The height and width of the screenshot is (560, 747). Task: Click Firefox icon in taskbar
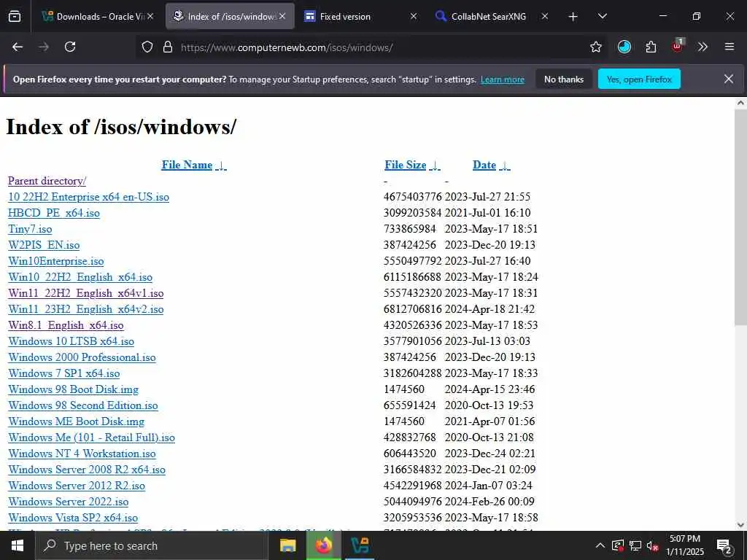[323, 545]
